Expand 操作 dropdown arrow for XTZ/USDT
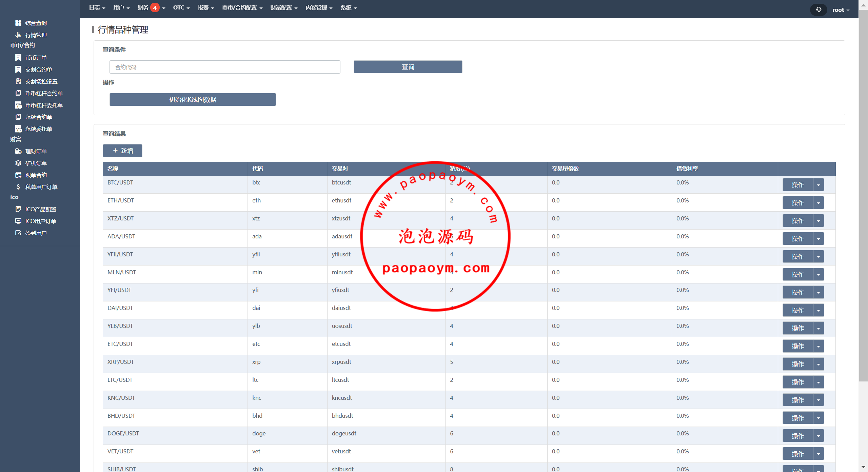Screen dimensions: 868x472 pos(818,221)
